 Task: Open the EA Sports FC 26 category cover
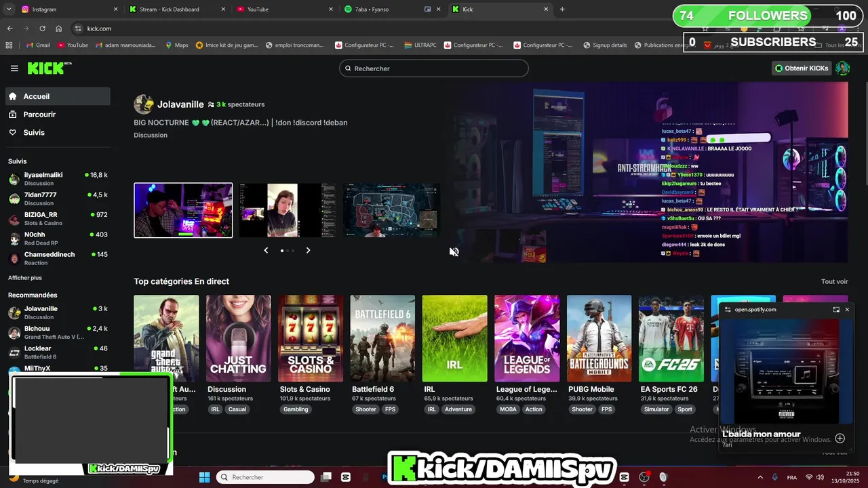pyautogui.click(x=671, y=338)
